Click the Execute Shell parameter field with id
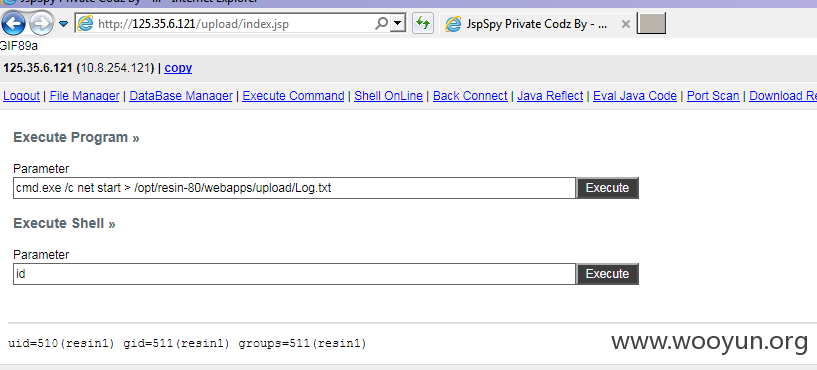The width and height of the screenshot is (817, 370). [294, 274]
